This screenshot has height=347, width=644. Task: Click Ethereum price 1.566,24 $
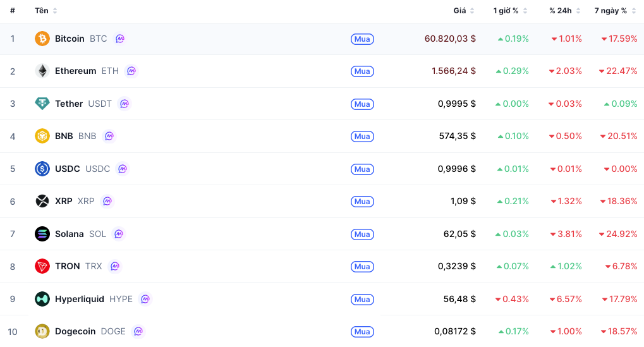[x=453, y=71]
